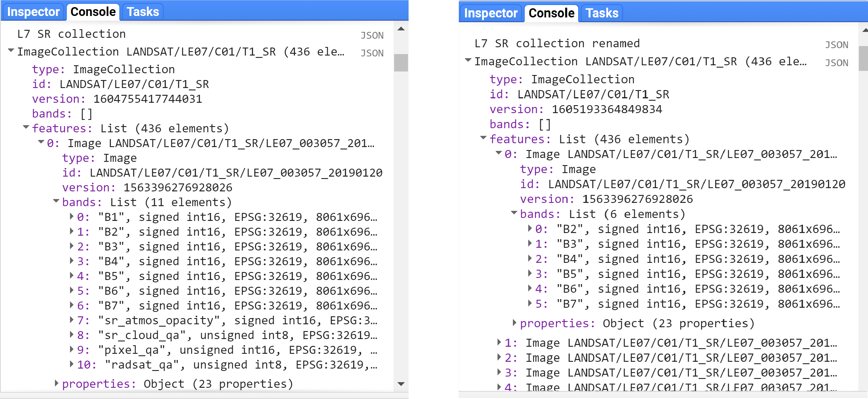Expand band 2 "B4" in right panel
Image resolution: width=868 pixels, height=399 pixels.
530,258
